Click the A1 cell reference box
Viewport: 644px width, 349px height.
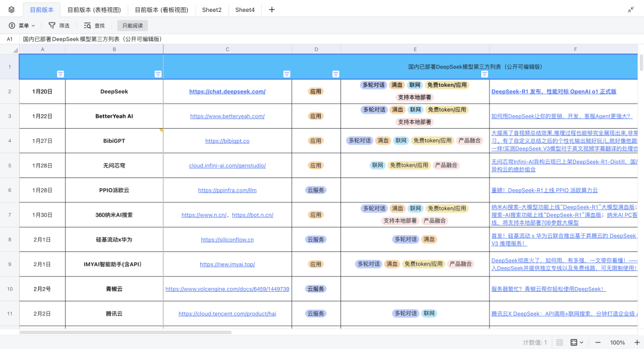click(10, 39)
